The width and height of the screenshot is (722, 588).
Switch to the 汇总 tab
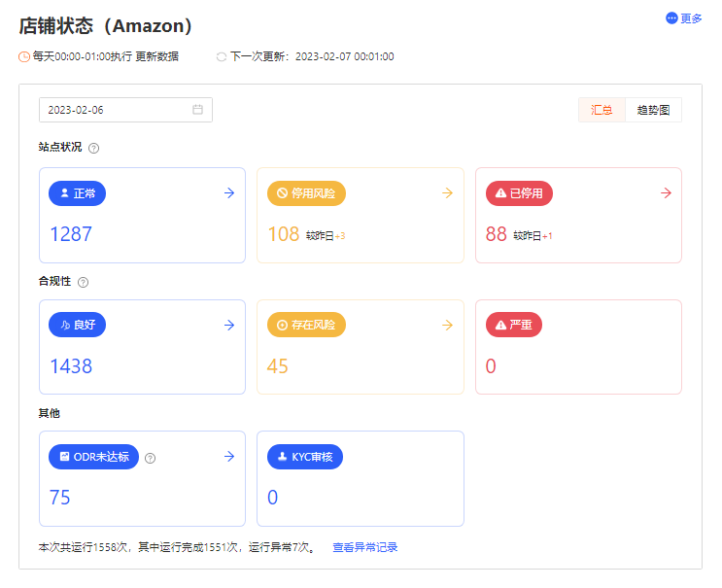pyautogui.click(x=602, y=110)
